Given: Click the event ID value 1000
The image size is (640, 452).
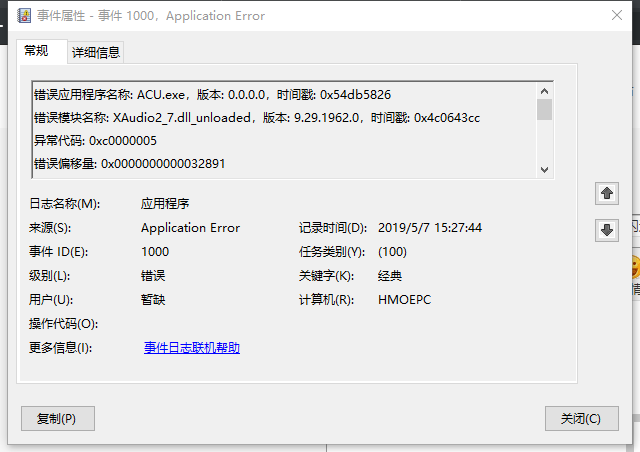Looking at the screenshot, I should click(155, 252).
